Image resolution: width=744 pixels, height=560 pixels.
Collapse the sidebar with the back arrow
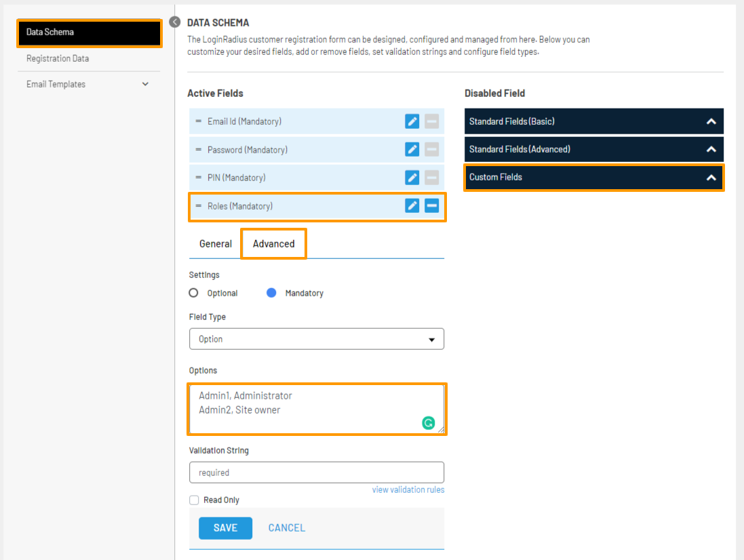pos(174,21)
